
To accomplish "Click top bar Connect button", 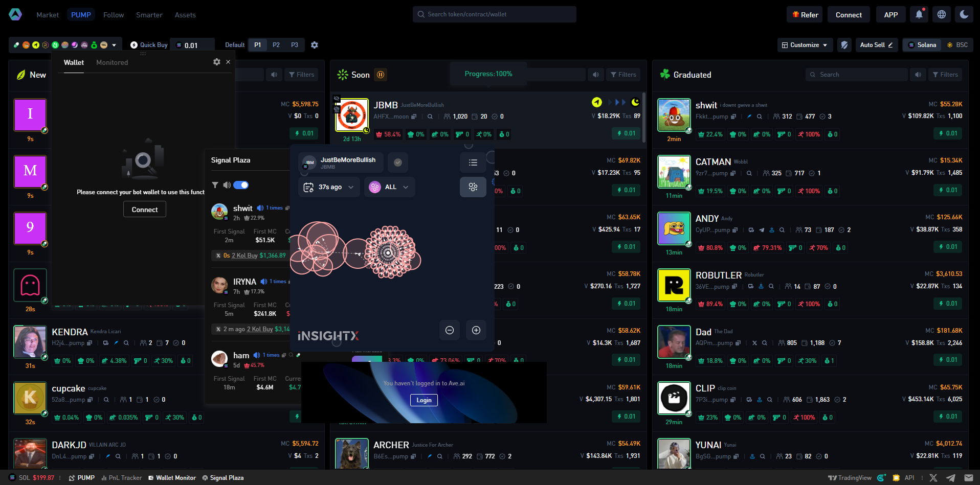I will pos(849,14).
